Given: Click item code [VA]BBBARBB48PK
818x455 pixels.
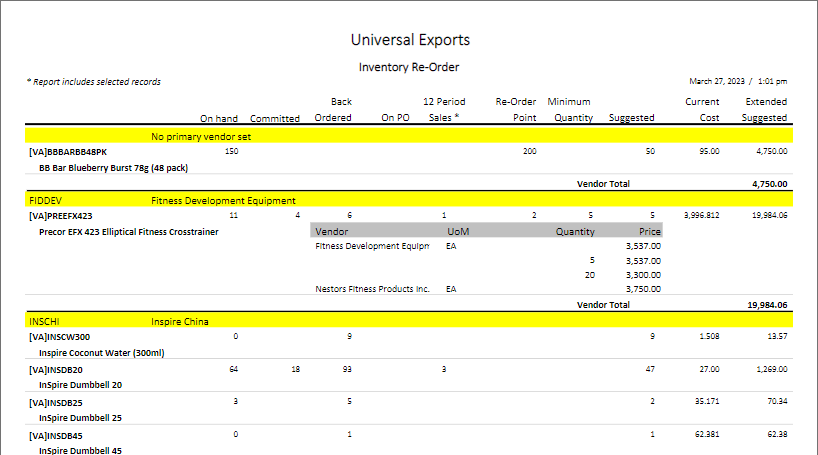Looking at the screenshot, I should (68, 152).
